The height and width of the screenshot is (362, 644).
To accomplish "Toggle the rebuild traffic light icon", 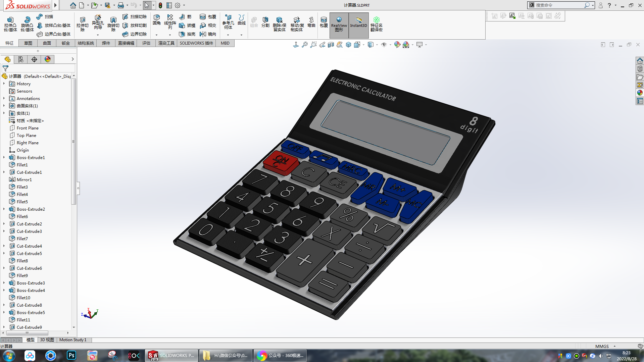I will coord(160,5).
